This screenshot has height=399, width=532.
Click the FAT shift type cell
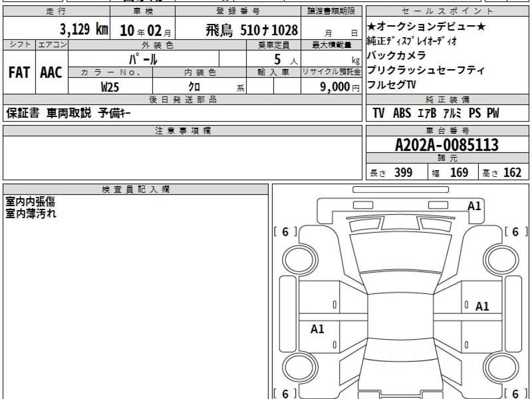(19, 73)
